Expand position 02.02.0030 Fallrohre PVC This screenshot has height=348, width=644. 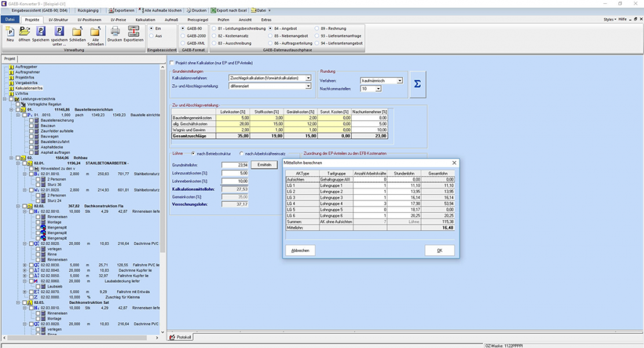pyautogui.click(x=25, y=265)
